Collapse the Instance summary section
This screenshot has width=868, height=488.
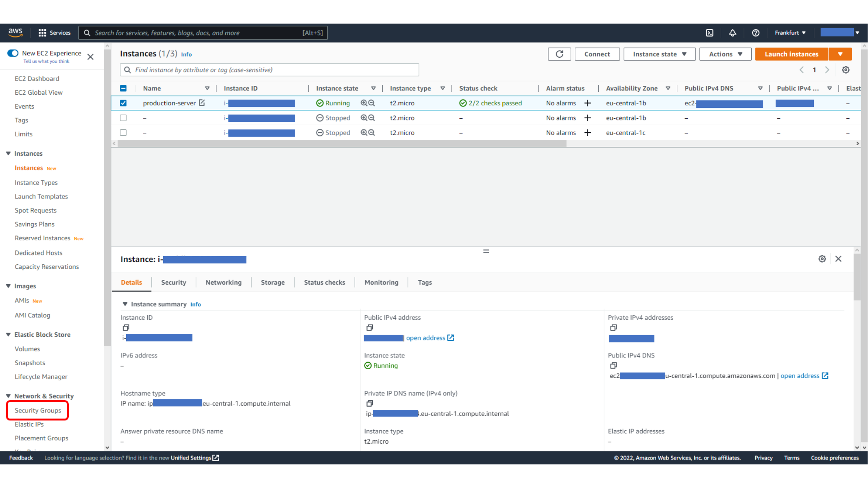tap(125, 304)
